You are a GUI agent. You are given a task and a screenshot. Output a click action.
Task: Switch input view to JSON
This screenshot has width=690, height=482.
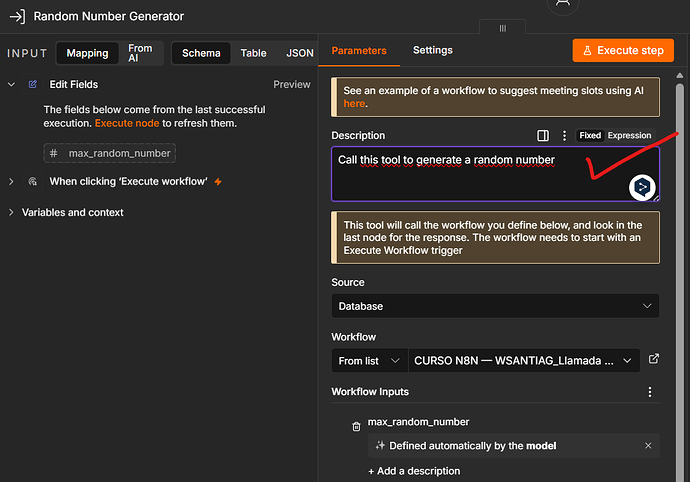tap(300, 53)
